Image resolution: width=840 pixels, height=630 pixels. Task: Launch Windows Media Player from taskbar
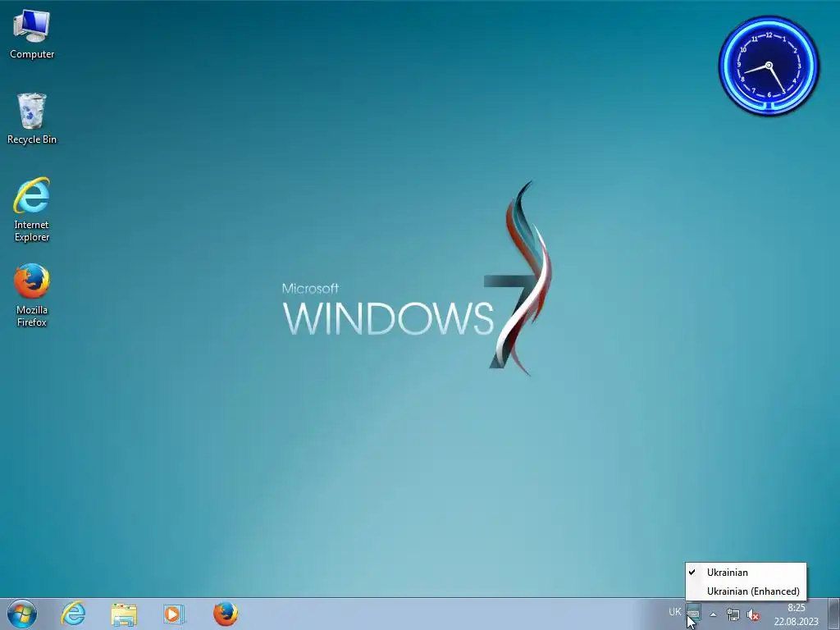[174, 614]
